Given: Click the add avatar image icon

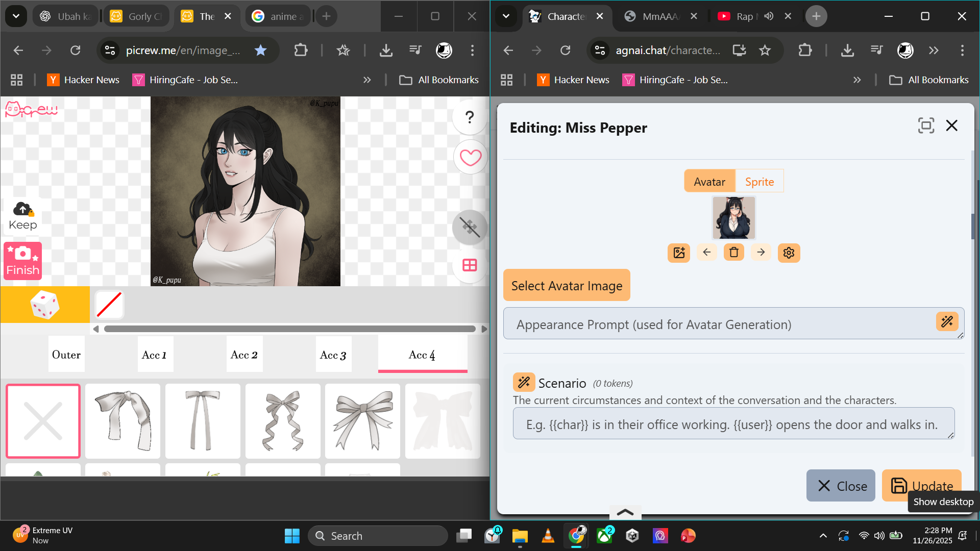Looking at the screenshot, I should click(679, 253).
